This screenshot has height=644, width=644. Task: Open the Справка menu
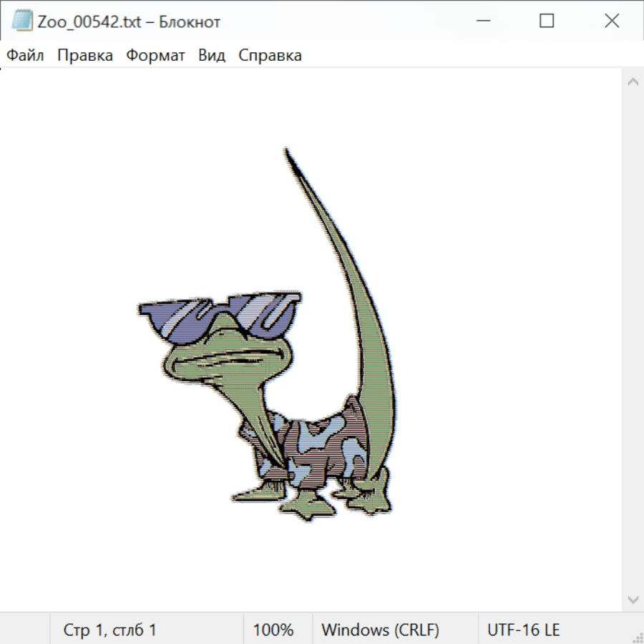coord(270,56)
